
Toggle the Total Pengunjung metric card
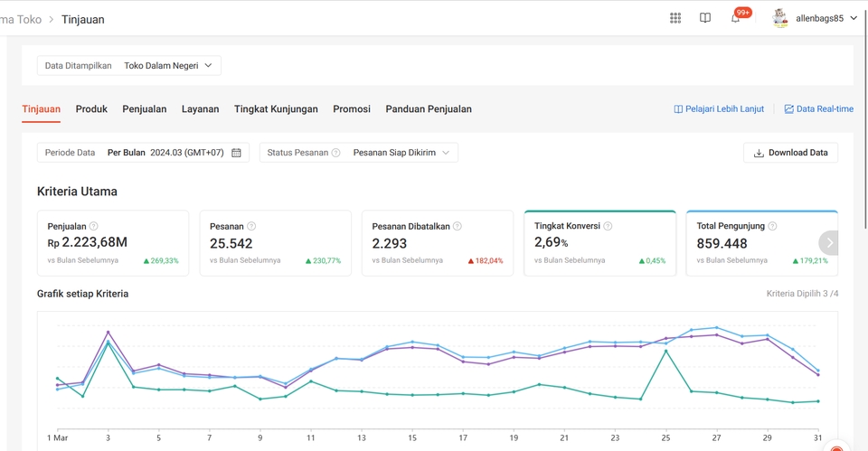coord(761,243)
